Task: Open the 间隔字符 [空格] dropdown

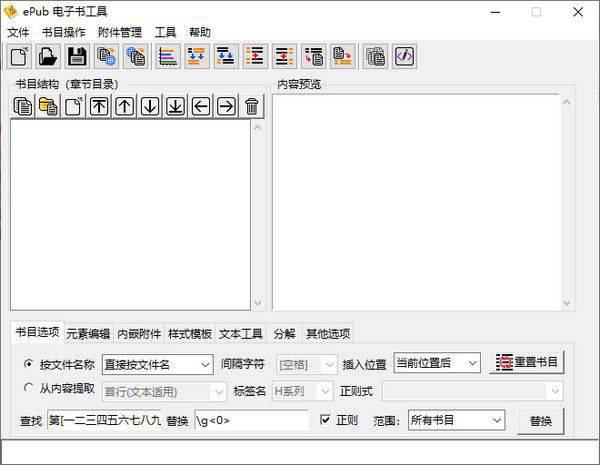Action: 307,365
